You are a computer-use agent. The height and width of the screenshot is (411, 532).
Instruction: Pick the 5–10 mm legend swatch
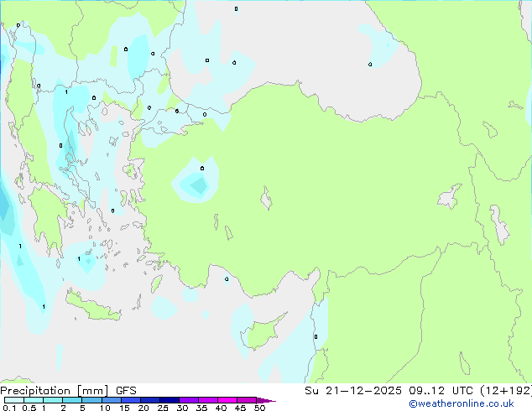(91, 400)
